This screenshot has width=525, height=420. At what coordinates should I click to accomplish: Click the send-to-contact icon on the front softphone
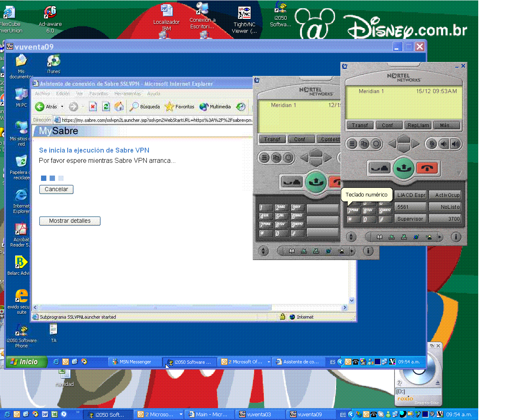coord(429,237)
